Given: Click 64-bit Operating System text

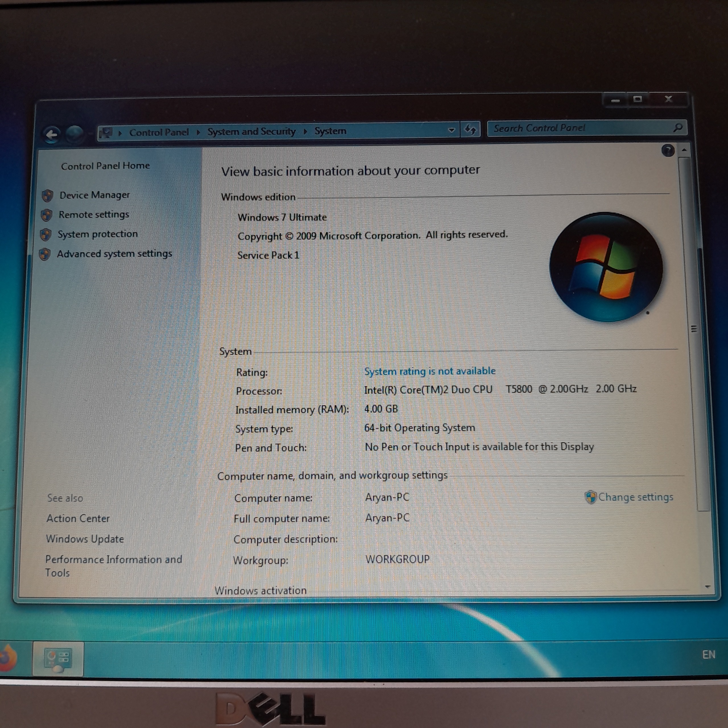Looking at the screenshot, I should tap(419, 428).
